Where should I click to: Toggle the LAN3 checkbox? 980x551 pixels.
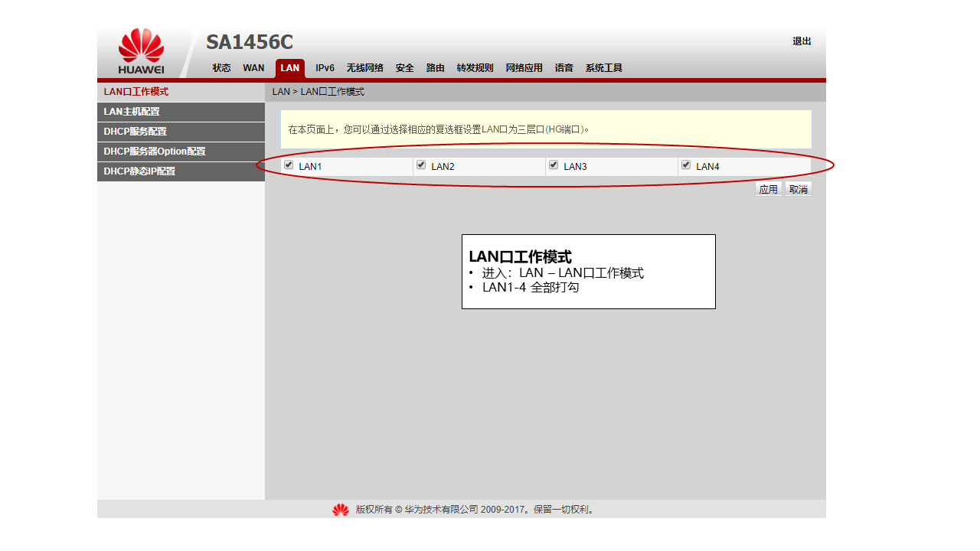tap(554, 165)
